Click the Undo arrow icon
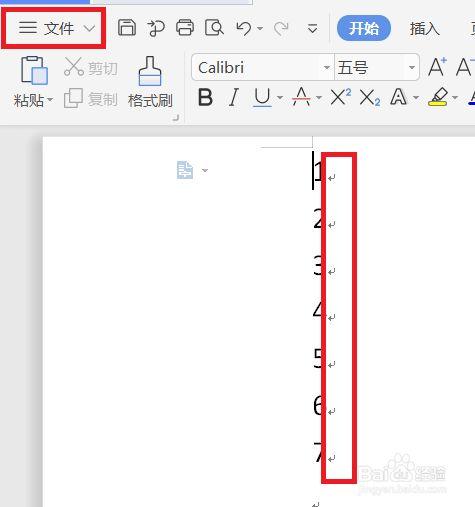Screen dimensions: 475x507 [244, 28]
